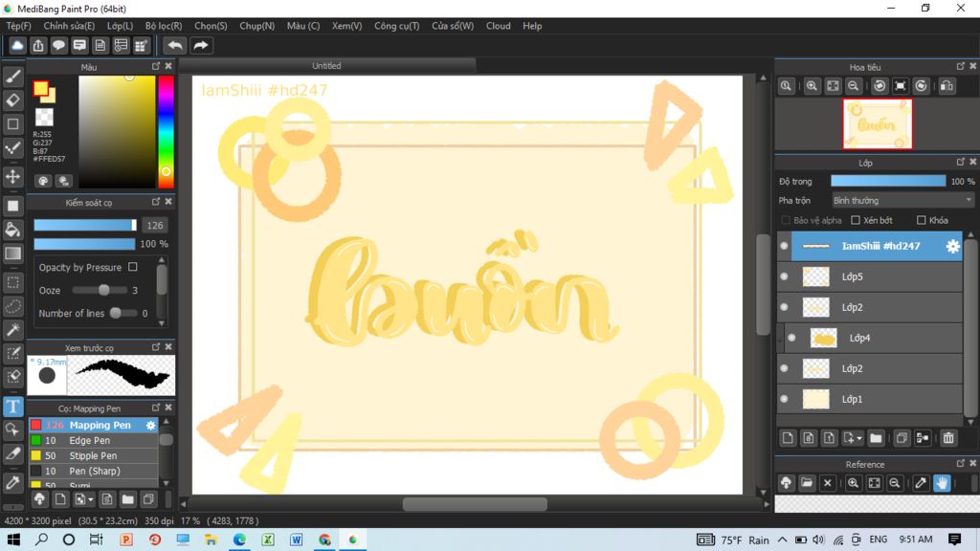The image size is (980, 551).
Task: Switch to the Untitled canvas tab
Action: tap(327, 66)
